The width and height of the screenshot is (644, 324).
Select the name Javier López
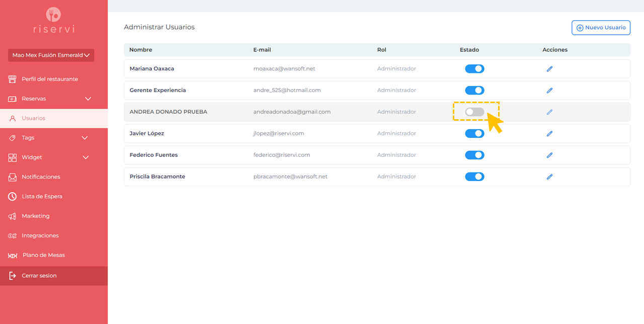tap(147, 134)
